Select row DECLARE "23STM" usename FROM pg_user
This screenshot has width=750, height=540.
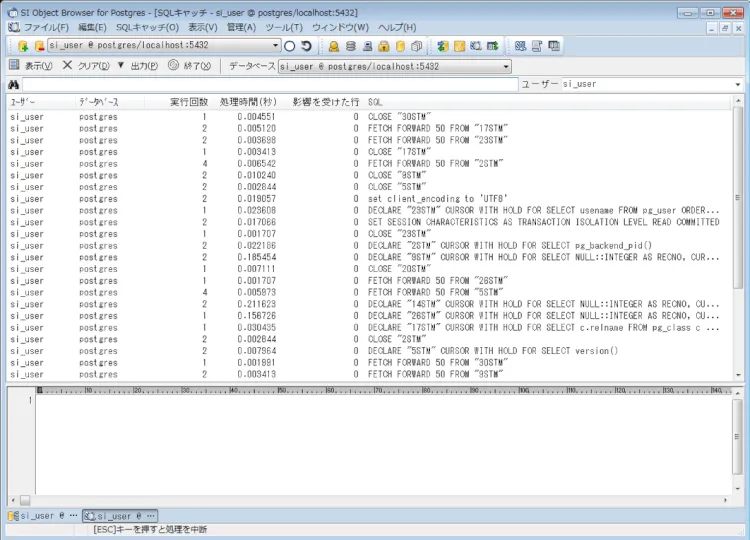368,210
